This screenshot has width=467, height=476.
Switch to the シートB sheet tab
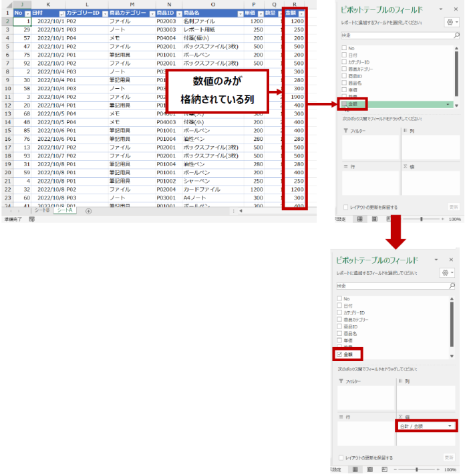coord(43,211)
